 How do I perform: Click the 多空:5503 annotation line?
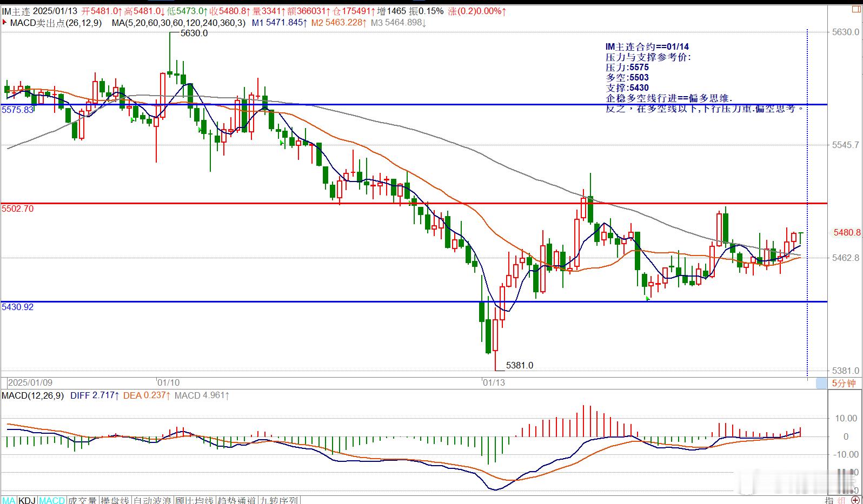click(627, 78)
